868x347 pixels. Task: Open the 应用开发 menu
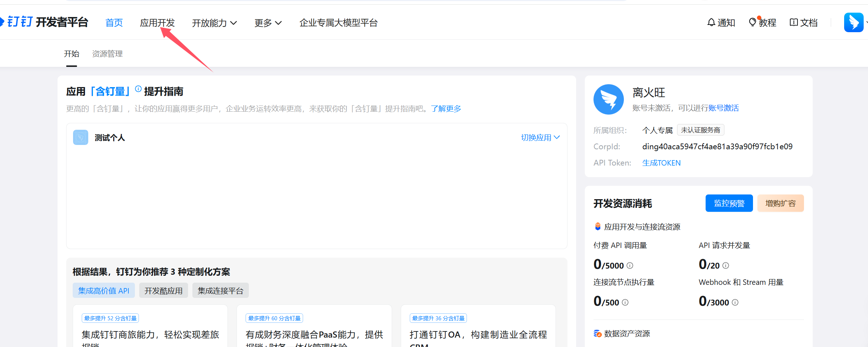(x=157, y=22)
